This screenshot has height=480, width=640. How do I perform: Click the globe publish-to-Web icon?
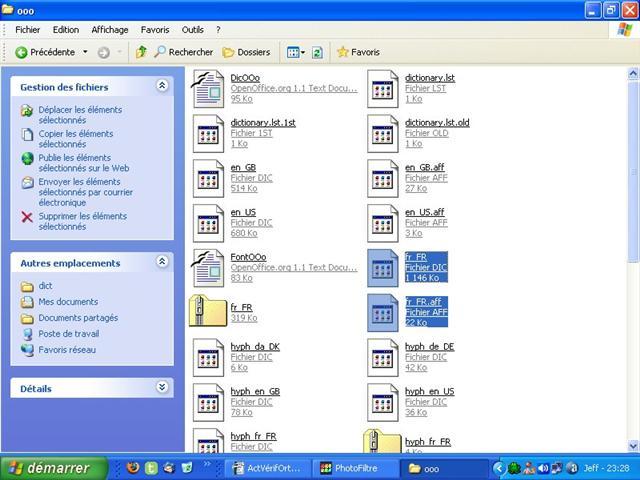[x=27, y=158]
